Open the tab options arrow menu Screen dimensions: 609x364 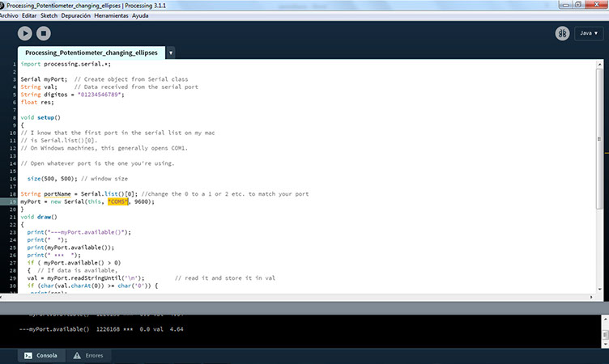171,53
